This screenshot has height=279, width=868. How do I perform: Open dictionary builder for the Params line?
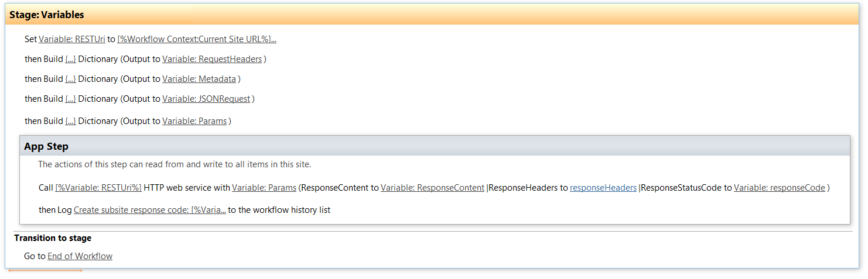pos(70,121)
